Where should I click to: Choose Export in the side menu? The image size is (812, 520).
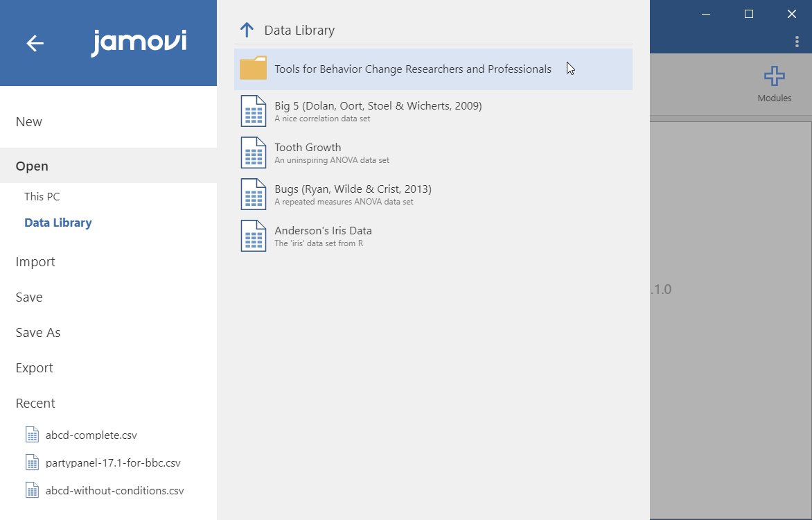[108, 367]
